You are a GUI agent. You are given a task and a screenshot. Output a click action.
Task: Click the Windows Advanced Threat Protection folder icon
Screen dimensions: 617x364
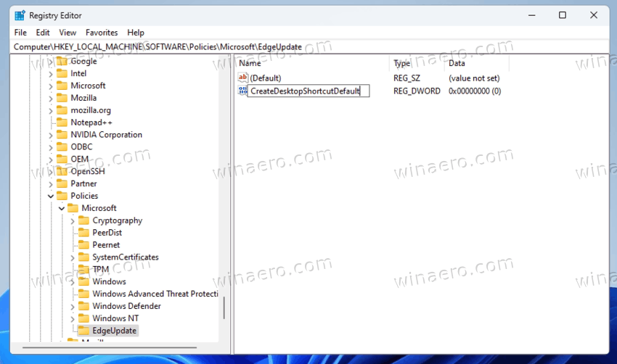pos(83,294)
